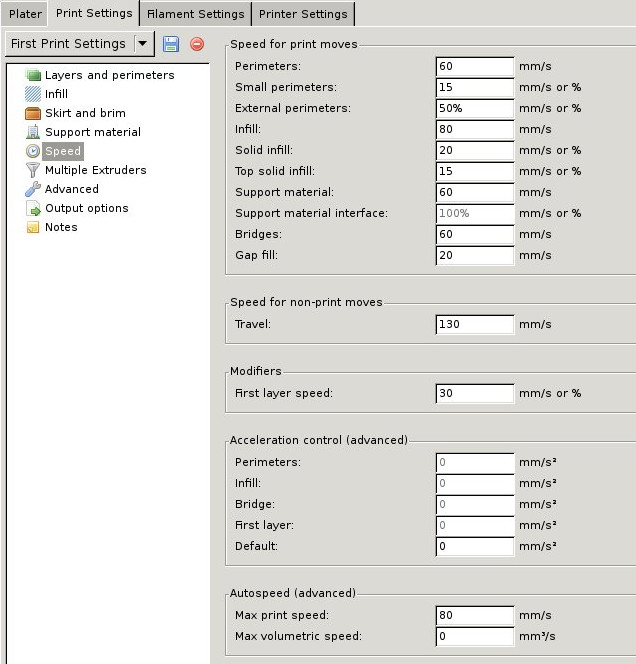Open Advanced settings with wrench icon

pyautogui.click(x=71, y=189)
